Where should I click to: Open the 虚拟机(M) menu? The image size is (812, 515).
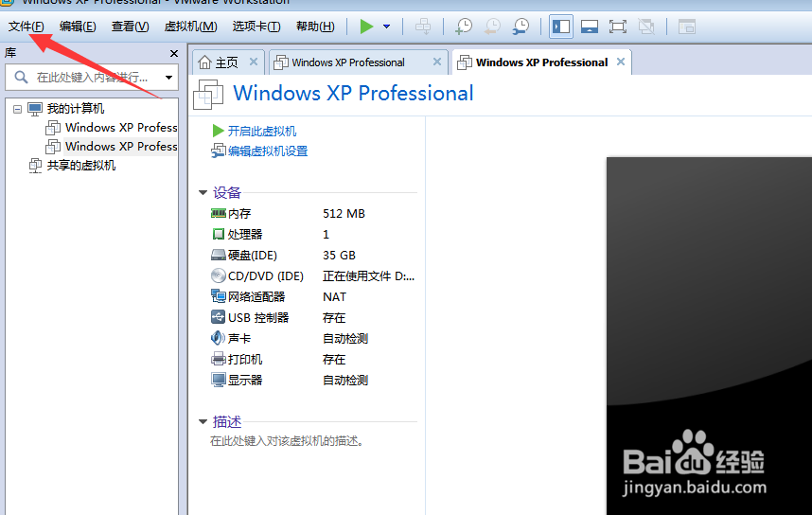pos(190,27)
